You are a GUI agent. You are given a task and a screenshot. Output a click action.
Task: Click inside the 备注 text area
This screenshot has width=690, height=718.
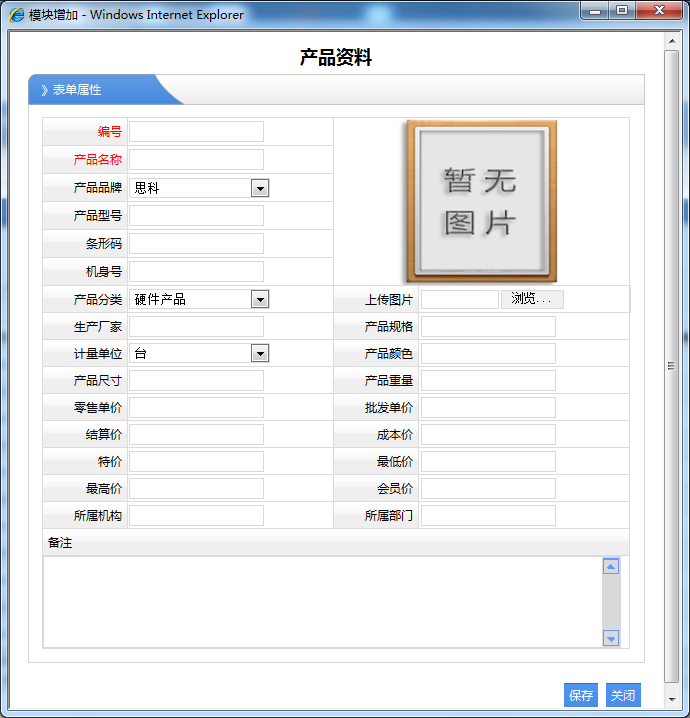tap(322, 602)
